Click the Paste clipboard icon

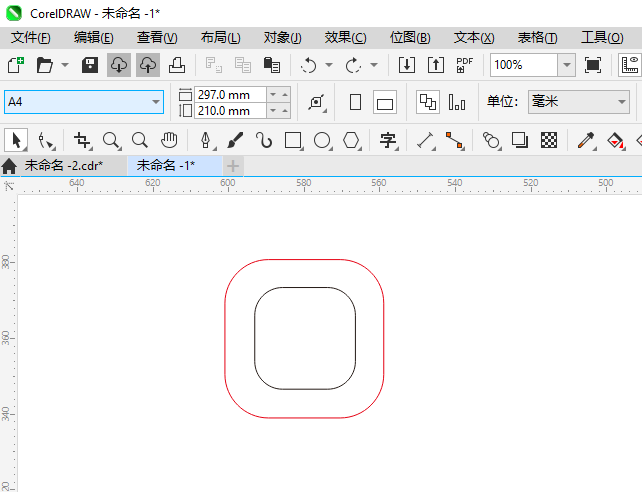point(271,65)
